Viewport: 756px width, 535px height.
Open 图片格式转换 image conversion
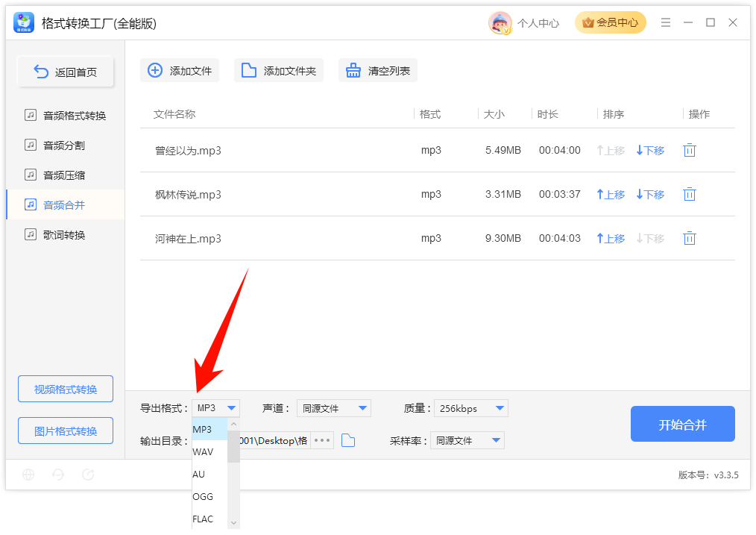pyautogui.click(x=66, y=431)
